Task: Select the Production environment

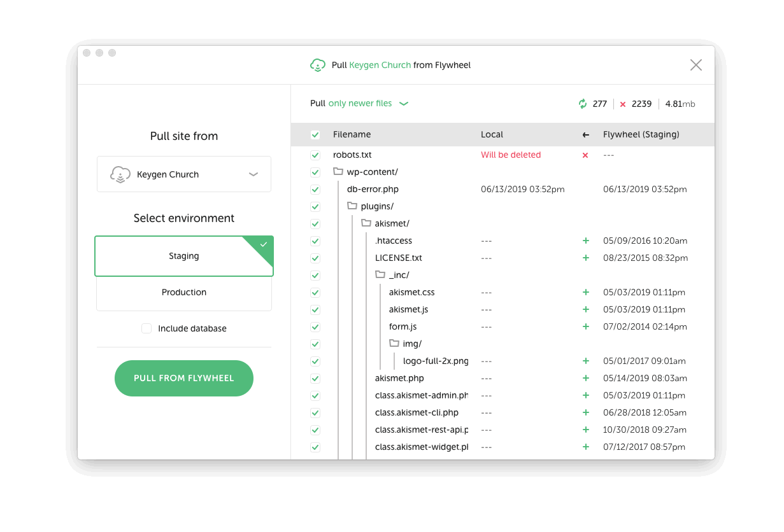Action: tap(184, 293)
